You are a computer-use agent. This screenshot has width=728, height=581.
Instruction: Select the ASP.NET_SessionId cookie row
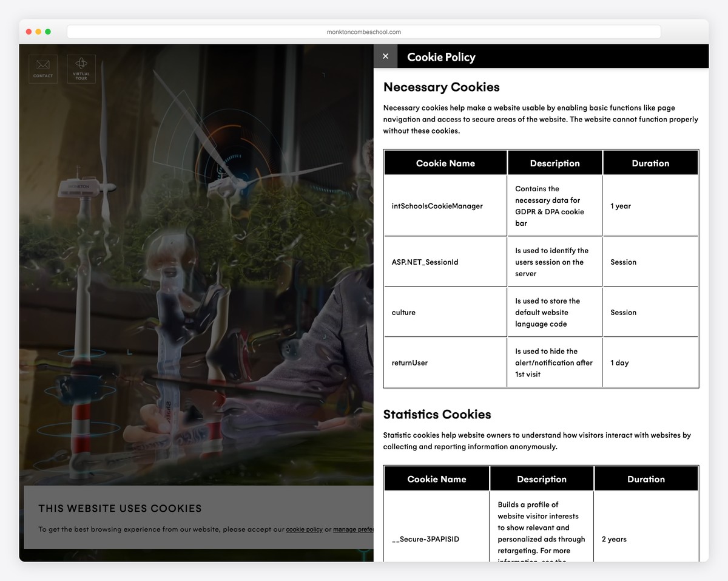coord(426,262)
